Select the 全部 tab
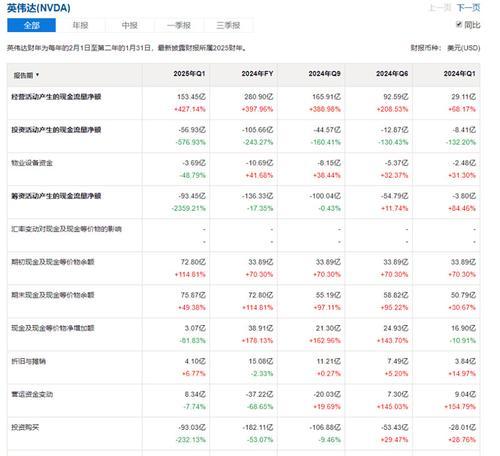Viewport: 500px width, 456px height. (31, 25)
